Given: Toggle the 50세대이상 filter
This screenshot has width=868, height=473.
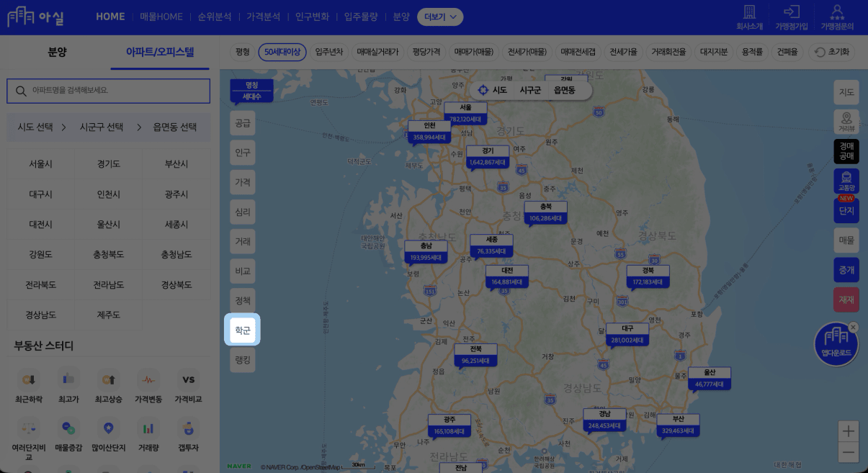Looking at the screenshot, I should tap(282, 52).
